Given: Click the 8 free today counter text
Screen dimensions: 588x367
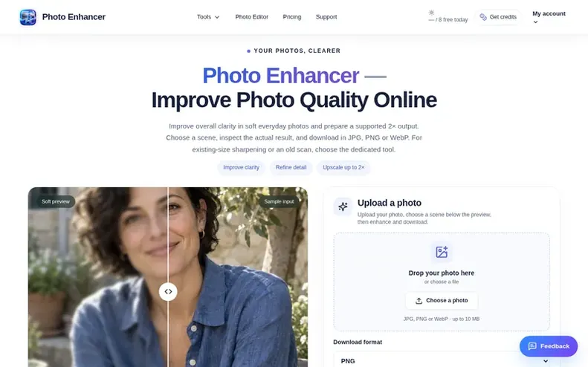Looking at the screenshot, I should 448,20.
